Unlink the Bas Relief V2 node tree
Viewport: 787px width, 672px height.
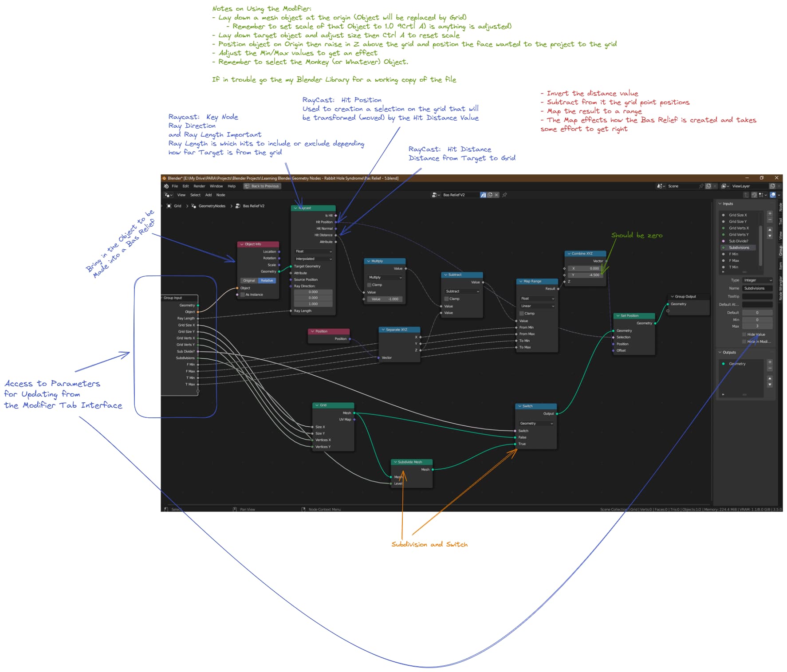point(496,195)
